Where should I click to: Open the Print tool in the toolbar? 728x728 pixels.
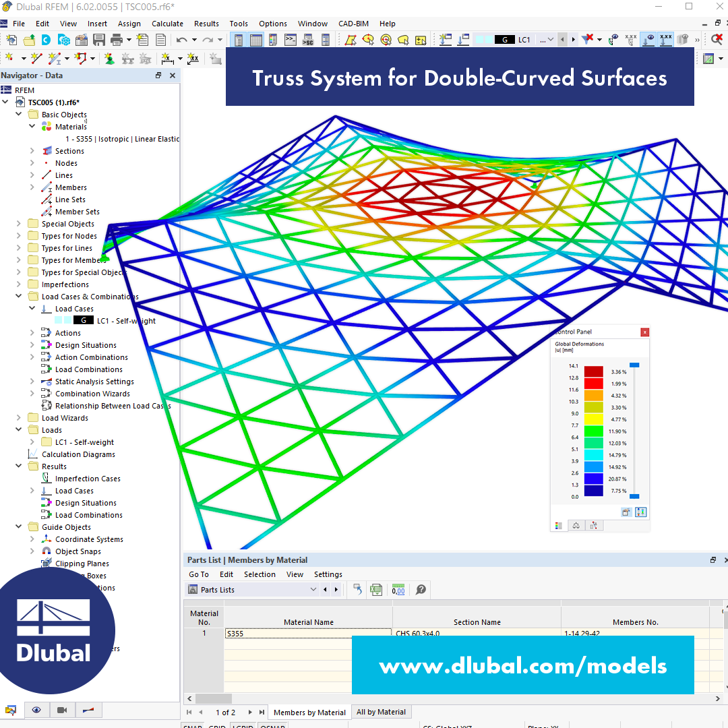[117, 40]
